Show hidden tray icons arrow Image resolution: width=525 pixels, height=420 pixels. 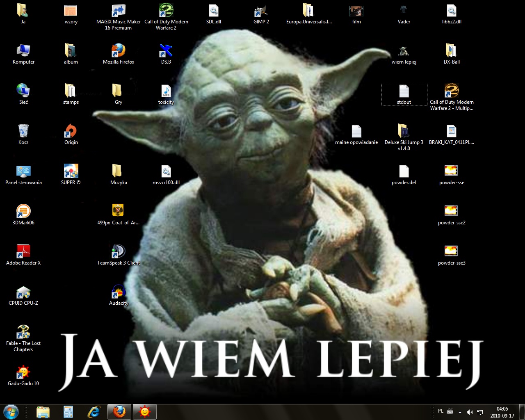tap(460, 412)
